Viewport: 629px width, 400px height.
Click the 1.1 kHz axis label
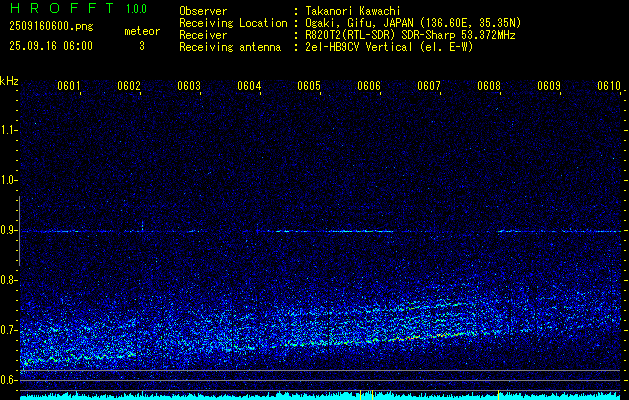coord(9,130)
